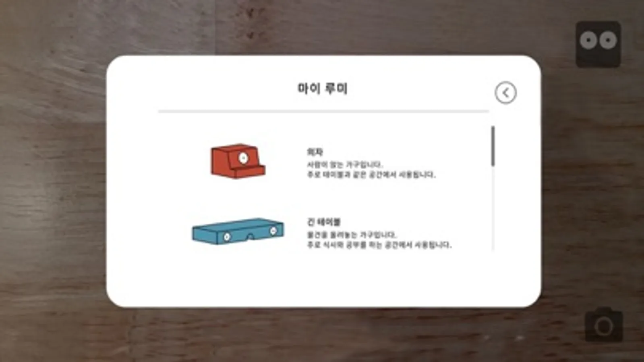Click the right eye on blue table

point(273,231)
